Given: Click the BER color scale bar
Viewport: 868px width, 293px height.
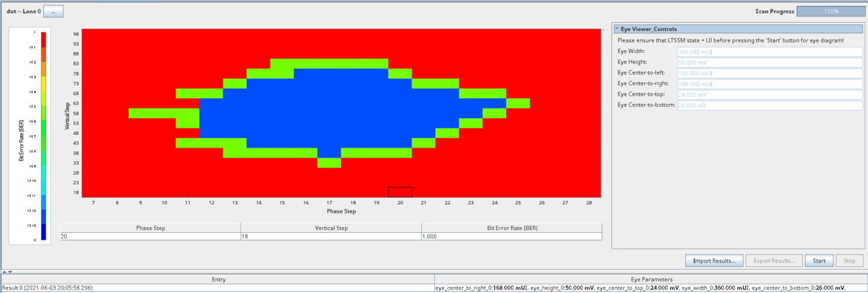Looking at the screenshot, I should coord(43,135).
